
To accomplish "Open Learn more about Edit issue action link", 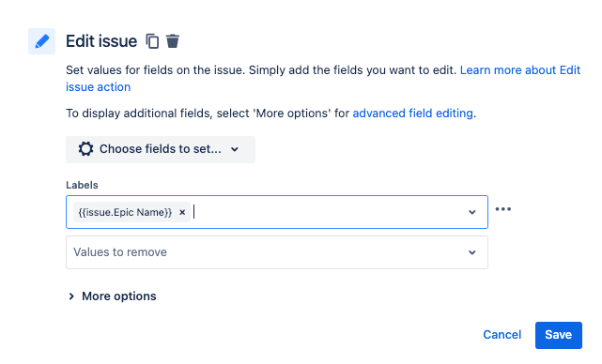I will (323, 79).
